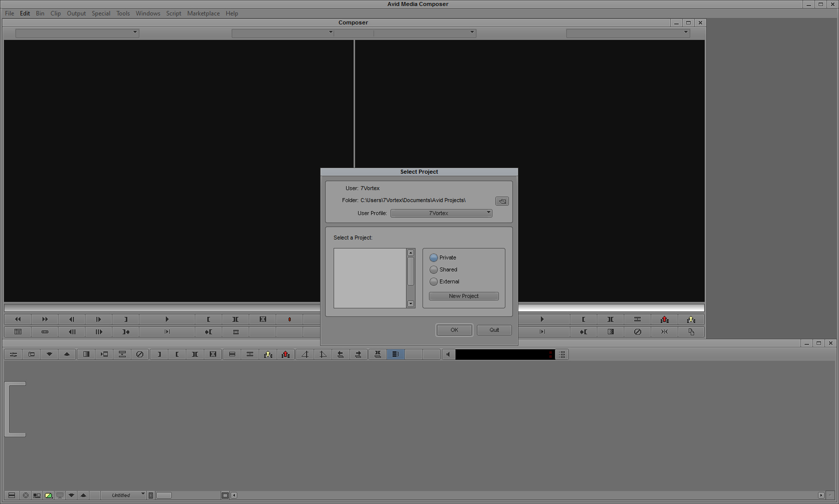Click Extract (yellow arrow) in record monitor
Screen dimensions: 839x504
(x=691, y=319)
